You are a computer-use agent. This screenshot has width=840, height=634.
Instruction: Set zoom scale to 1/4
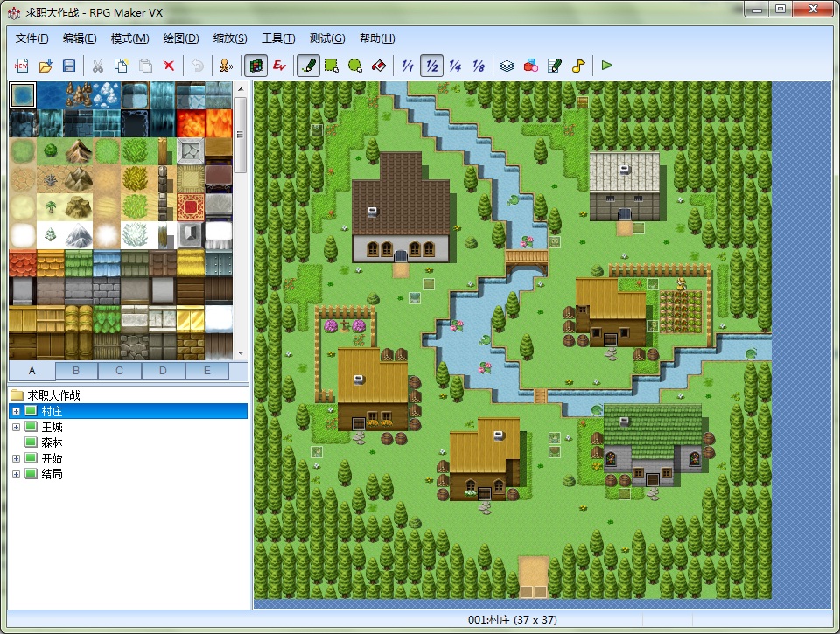tap(455, 66)
